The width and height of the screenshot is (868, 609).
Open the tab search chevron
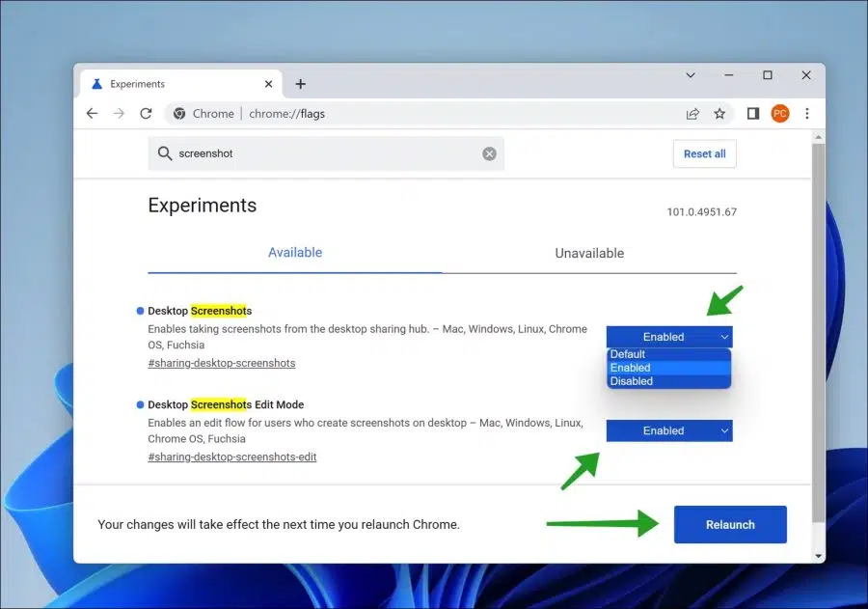(691, 75)
